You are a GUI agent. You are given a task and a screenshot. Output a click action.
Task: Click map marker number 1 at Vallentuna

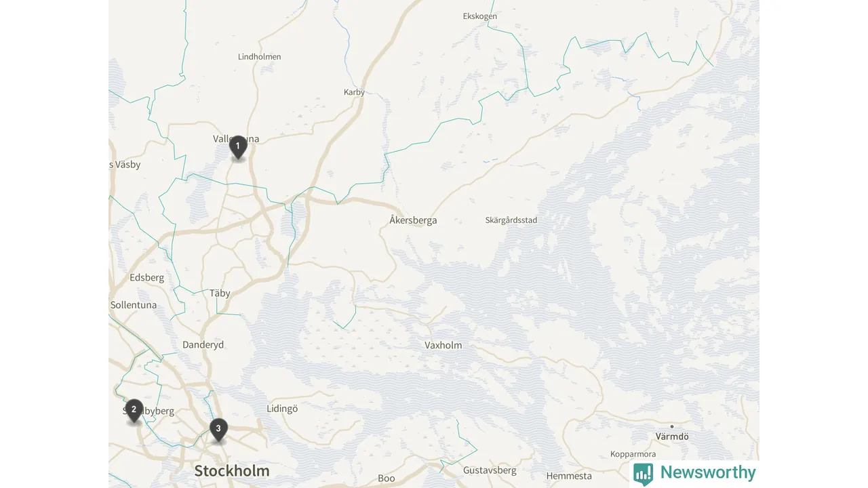click(238, 147)
